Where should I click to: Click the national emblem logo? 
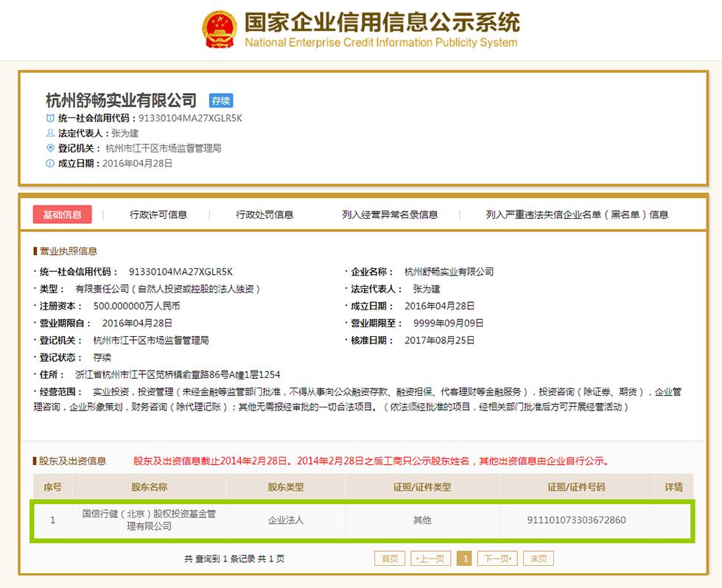(220, 29)
